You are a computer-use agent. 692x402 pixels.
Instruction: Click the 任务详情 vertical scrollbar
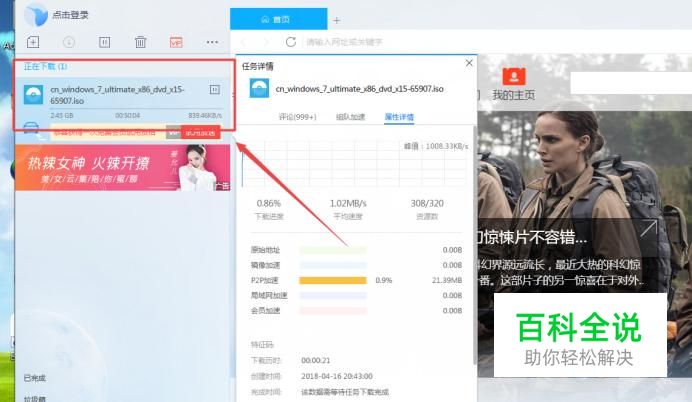(475, 245)
